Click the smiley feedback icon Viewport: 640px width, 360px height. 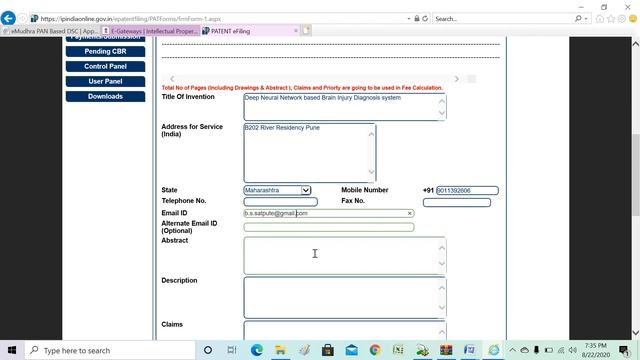coord(633,19)
